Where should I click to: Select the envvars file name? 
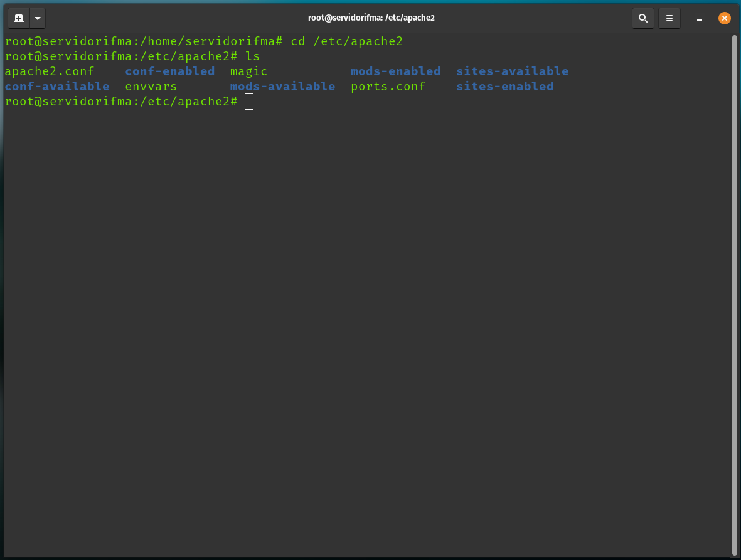click(x=151, y=87)
